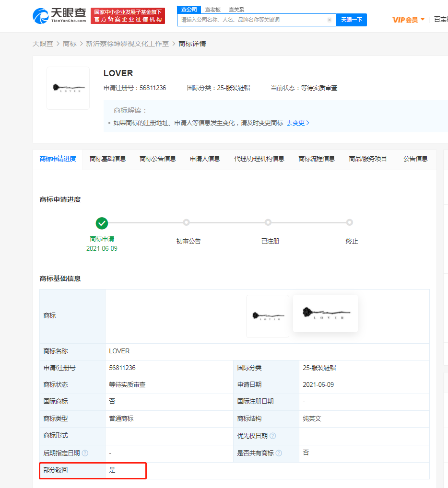This screenshot has width=448, height=488.
Task: Click the help icon beside 是否共有商标
Action: pyautogui.click(x=279, y=453)
